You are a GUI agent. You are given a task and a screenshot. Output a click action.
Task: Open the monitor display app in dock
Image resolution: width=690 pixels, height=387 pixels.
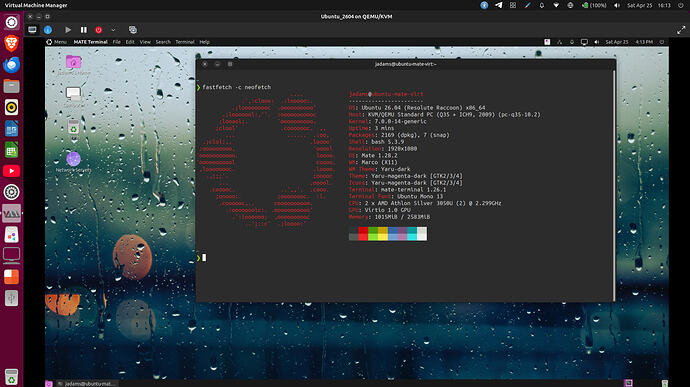(x=11, y=256)
